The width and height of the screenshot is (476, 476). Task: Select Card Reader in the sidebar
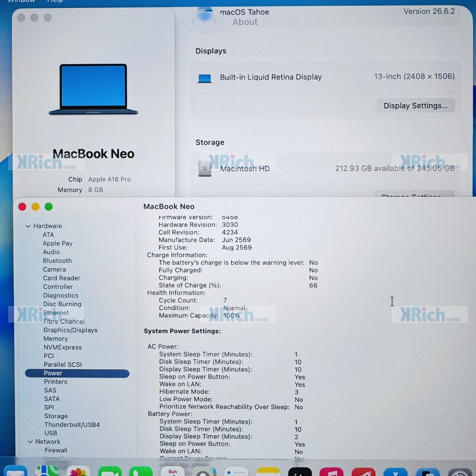coord(62,278)
